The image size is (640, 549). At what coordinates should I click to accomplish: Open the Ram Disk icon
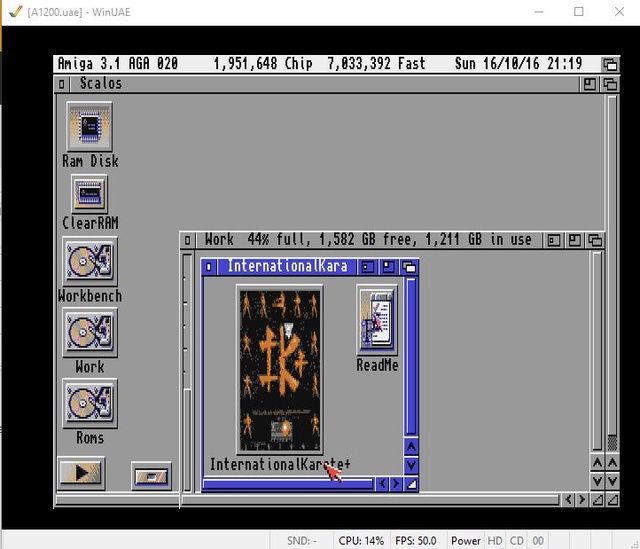(x=89, y=126)
